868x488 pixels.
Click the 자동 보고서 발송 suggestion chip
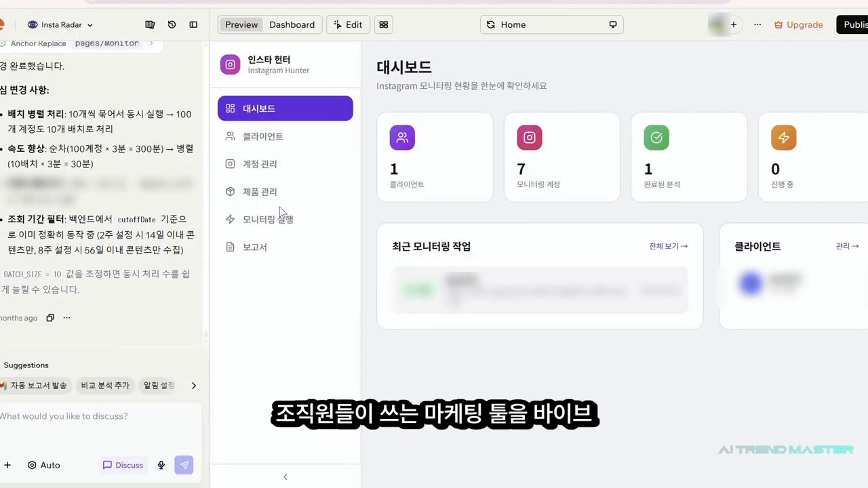(x=35, y=386)
